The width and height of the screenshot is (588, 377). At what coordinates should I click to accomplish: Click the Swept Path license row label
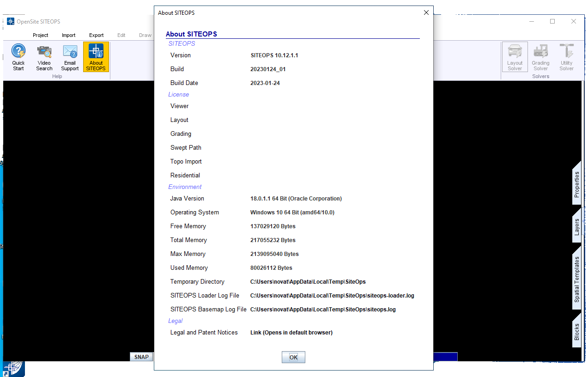186,147
